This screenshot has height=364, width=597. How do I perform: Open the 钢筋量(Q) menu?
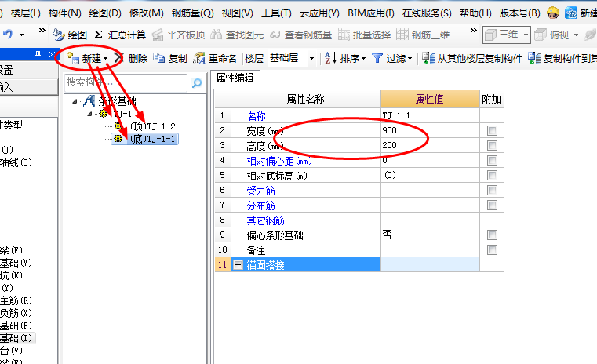tap(192, 13)
